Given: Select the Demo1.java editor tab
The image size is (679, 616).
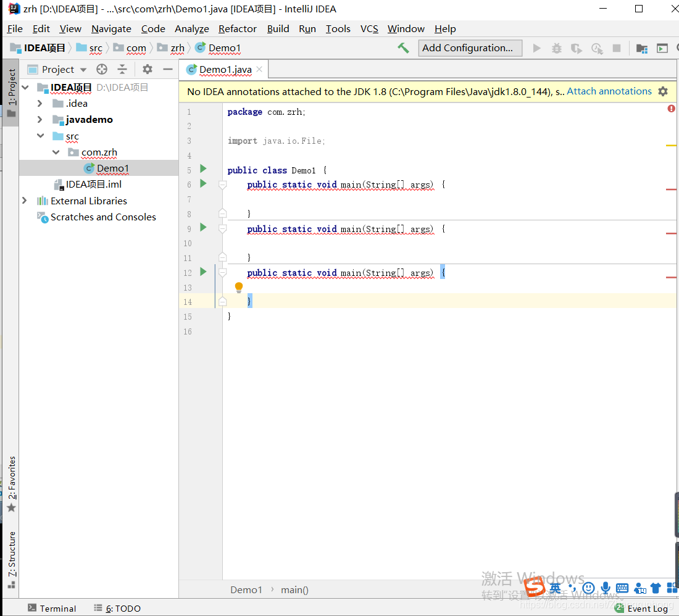Looking at the screenshot, I should [225, 70].
